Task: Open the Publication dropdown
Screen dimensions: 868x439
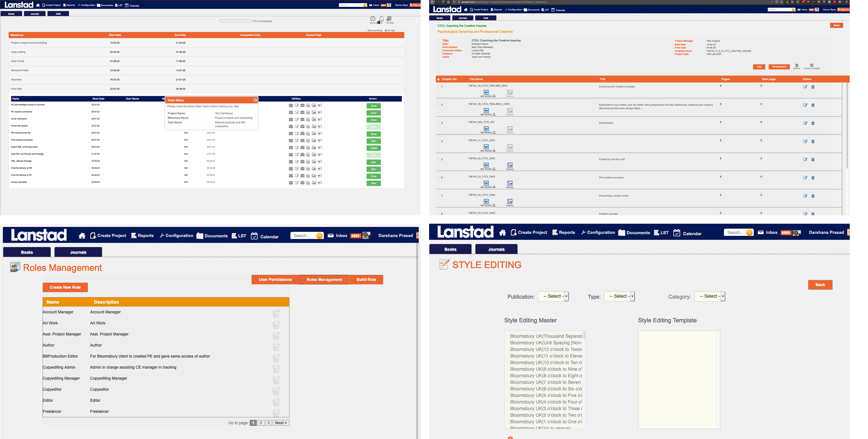Action: pos(553,296)
